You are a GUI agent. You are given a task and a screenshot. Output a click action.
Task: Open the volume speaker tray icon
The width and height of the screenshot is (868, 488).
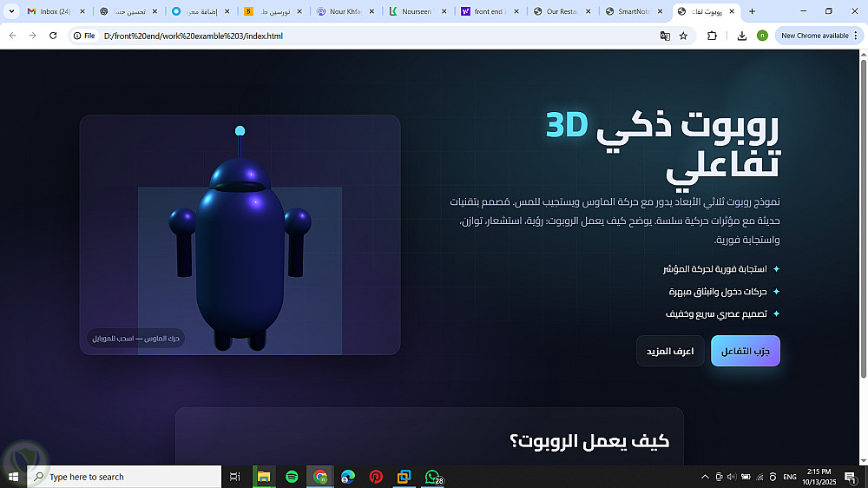[x=732, y=477]
